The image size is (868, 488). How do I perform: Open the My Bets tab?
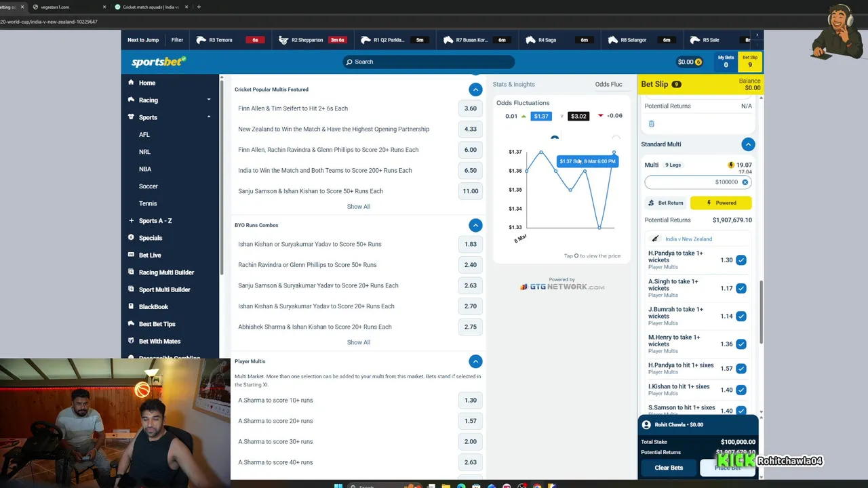click(x=726, y=62)
